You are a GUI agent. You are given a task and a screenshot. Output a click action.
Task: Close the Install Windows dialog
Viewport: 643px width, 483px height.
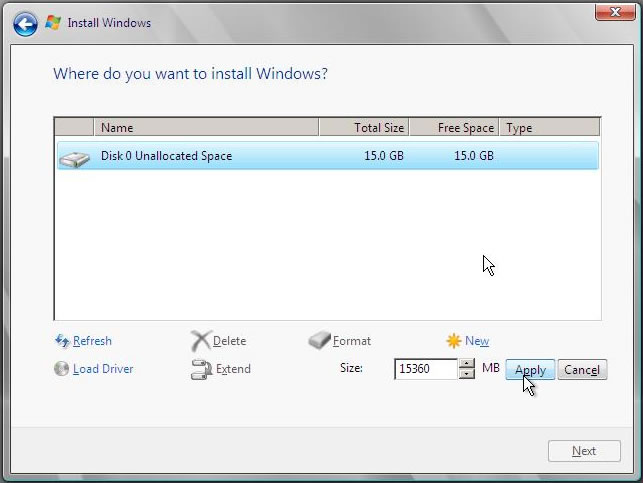coord(609,12)
